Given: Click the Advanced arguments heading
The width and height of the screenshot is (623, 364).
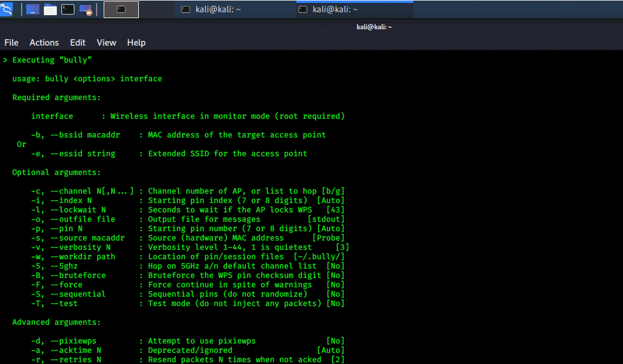Looking at the screenshot, I should pyautogui.click(x=56, y=322).
